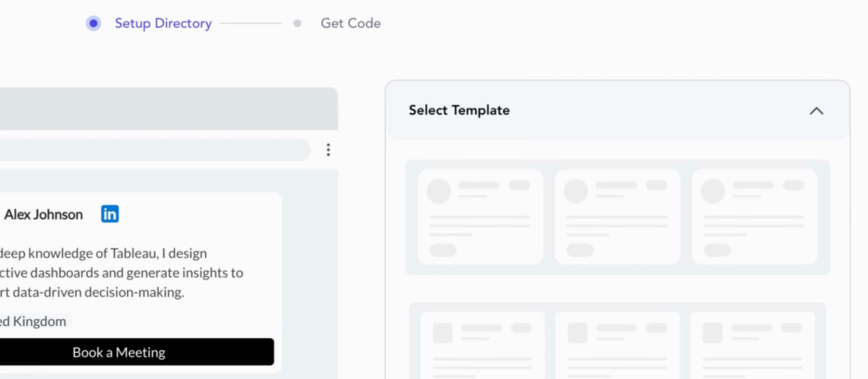Click the progress line between steps
868x379 pixels.
(251, 24)
